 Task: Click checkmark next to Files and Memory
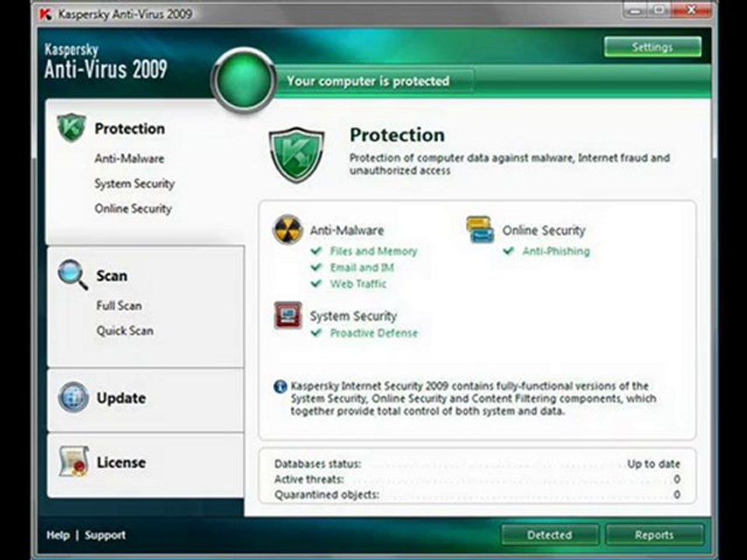point(317,250)
